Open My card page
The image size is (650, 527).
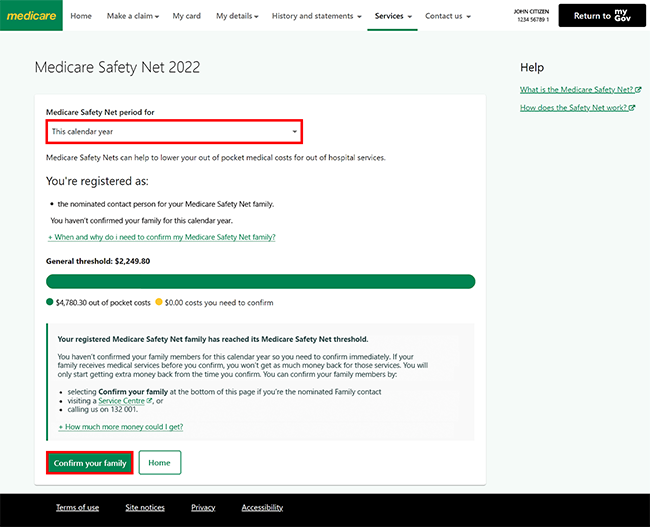click(x=187, y=16)
